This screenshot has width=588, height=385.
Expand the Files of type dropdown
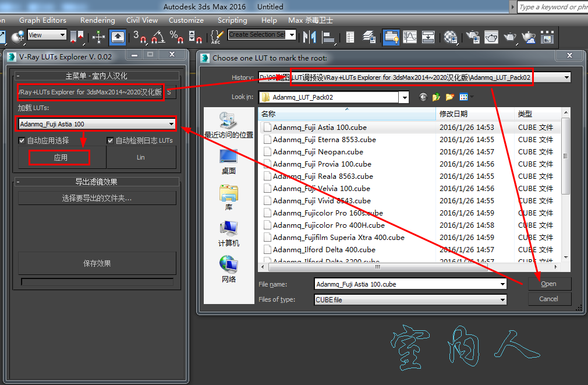[502, 300]
